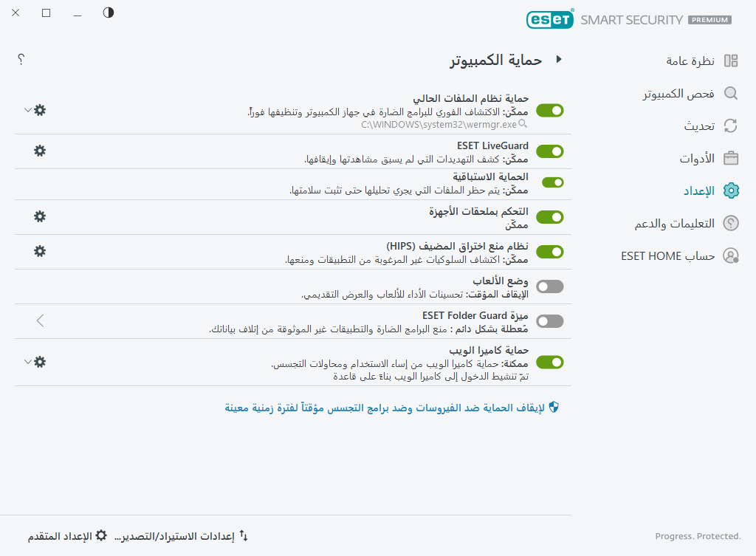The image size is (756, 556).
Task: Open settings gear for ESET LiveGuard
Action: pyautogui.click(x=39, y=151)
